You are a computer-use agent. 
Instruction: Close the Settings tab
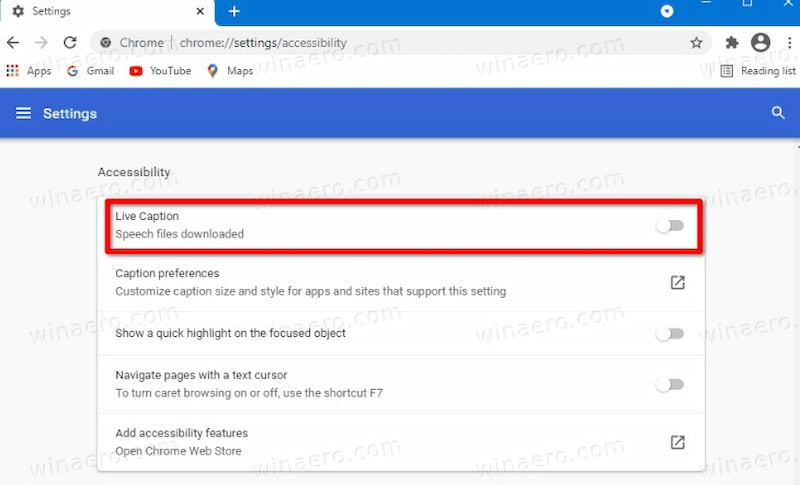click(x=200, y=11)
